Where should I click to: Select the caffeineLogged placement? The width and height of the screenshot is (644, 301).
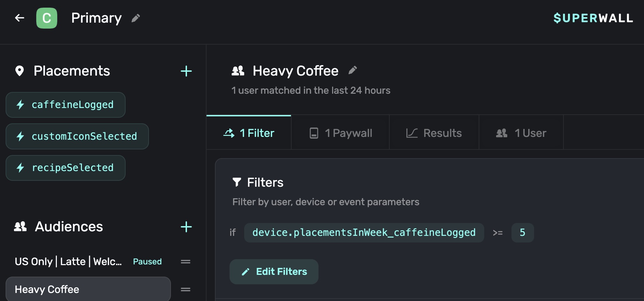pyautogui.click(x=66, y=105)
